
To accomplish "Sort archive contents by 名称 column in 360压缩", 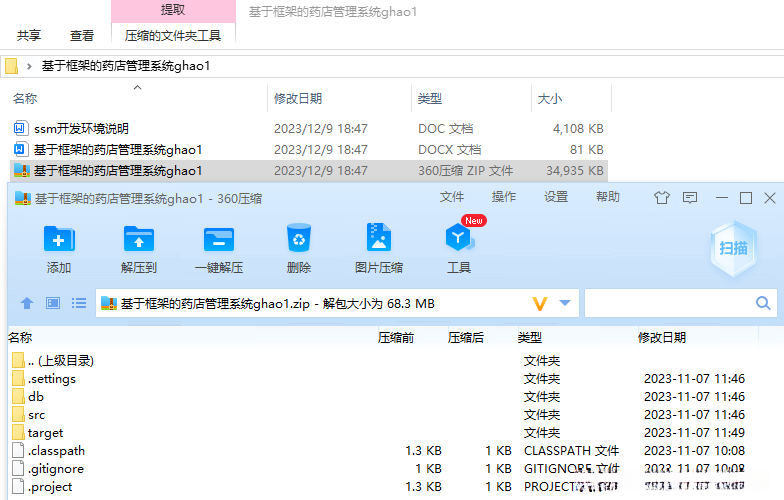I will tap(20, 338).
